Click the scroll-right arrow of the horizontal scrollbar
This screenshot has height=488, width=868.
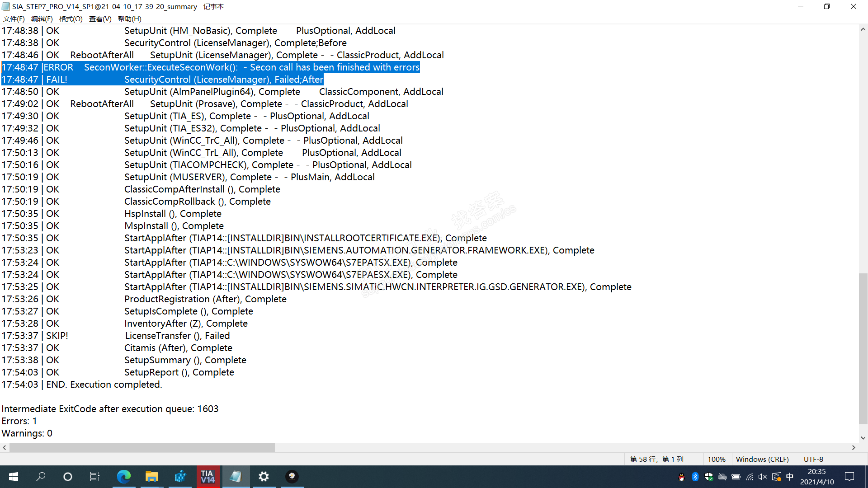click(854, 447)
